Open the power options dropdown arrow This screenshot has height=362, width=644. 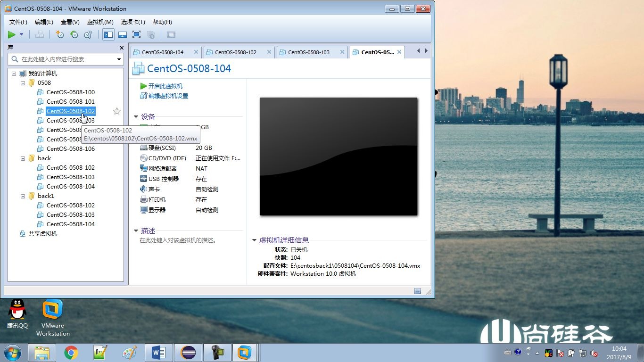(x=21, y=34)
